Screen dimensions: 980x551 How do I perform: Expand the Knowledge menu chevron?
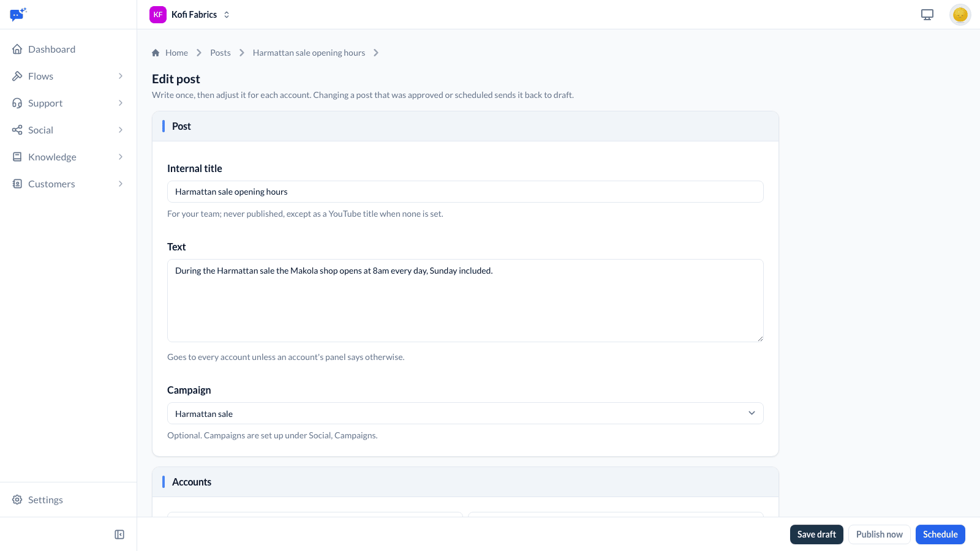click(x=121, y=157)
